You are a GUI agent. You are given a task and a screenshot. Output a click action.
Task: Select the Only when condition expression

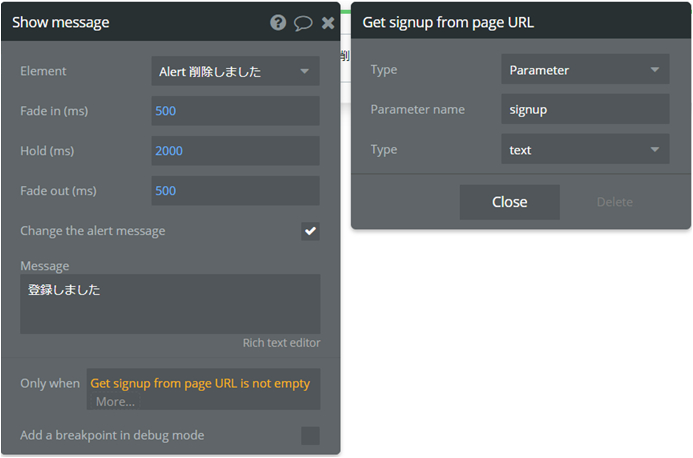pyautogui.click(x=200, y=383)
